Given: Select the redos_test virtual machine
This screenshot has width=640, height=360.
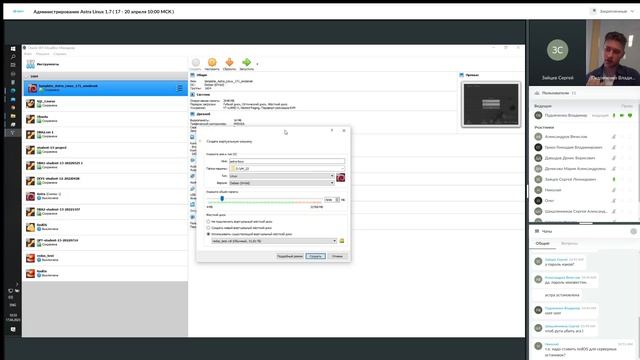Looking at the screenshot, I should pyautogui.click(x=105, y=258).
